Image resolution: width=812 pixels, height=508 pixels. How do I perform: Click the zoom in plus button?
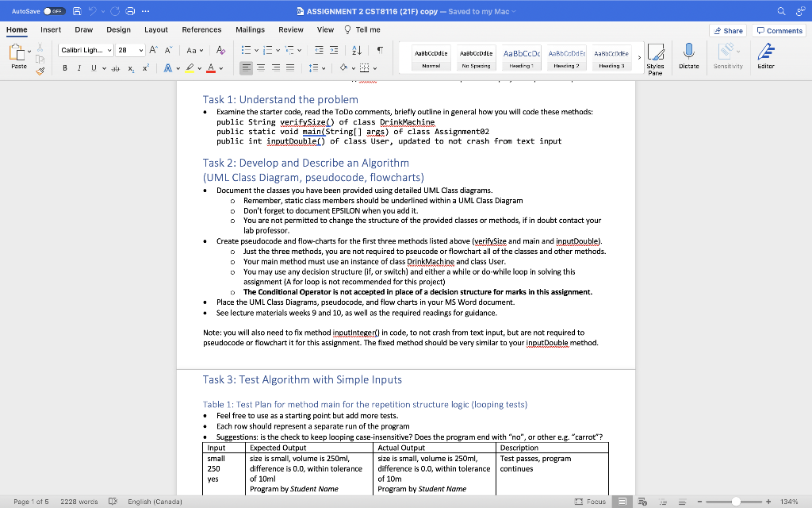click(768, 502)
